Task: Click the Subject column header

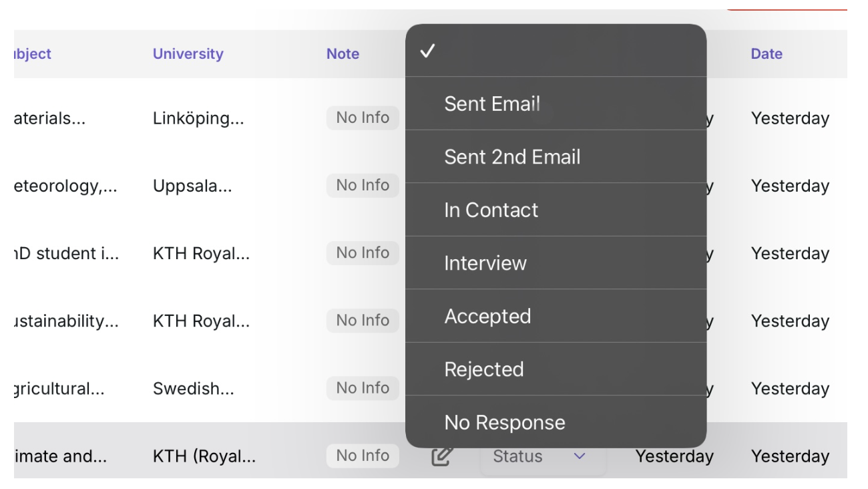Action: tap(32, 54)
